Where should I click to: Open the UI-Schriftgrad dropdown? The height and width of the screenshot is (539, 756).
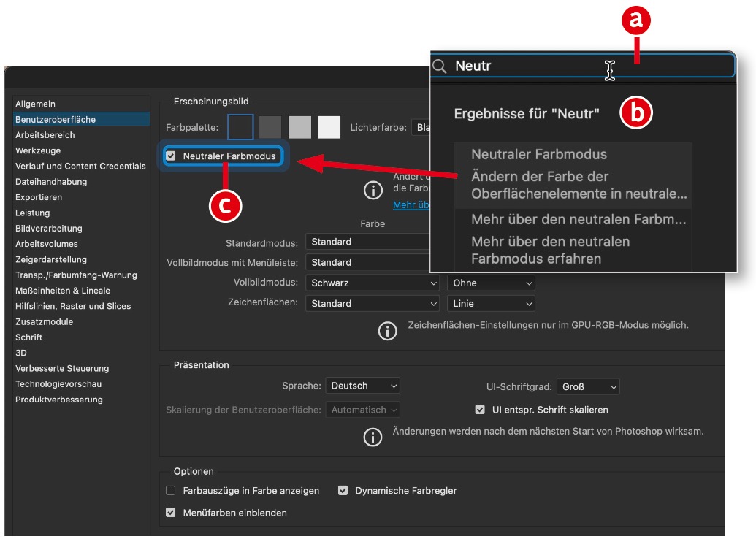587,386
